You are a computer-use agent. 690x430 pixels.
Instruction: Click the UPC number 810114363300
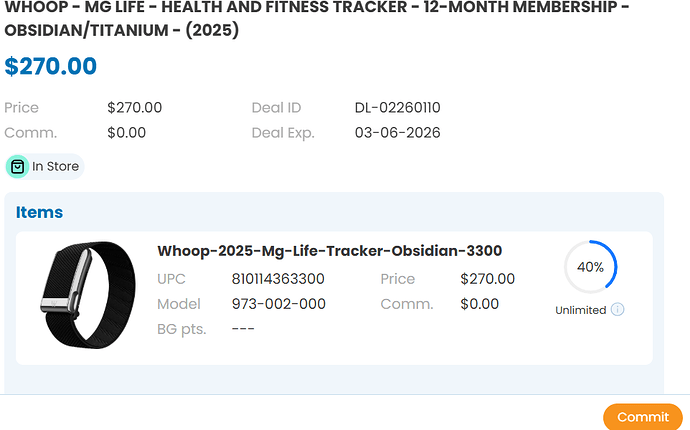click(278, 279)
